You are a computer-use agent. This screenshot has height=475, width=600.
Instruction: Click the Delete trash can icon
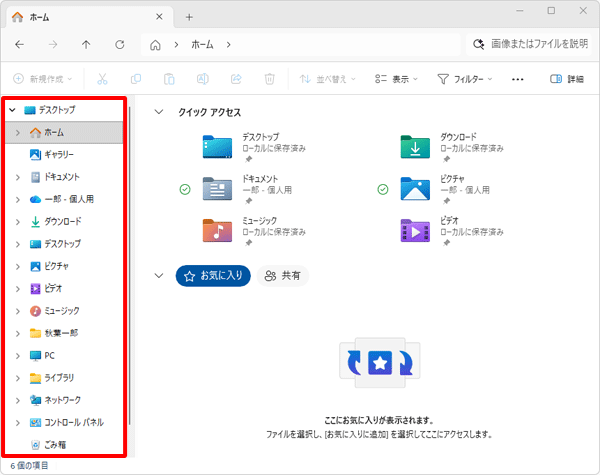coord(269,79)
